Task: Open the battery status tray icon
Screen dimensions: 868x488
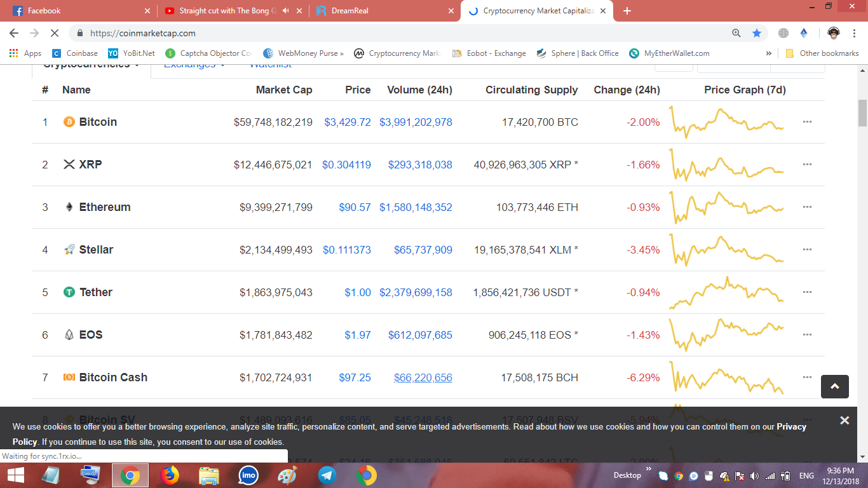Action: [785, 476]
